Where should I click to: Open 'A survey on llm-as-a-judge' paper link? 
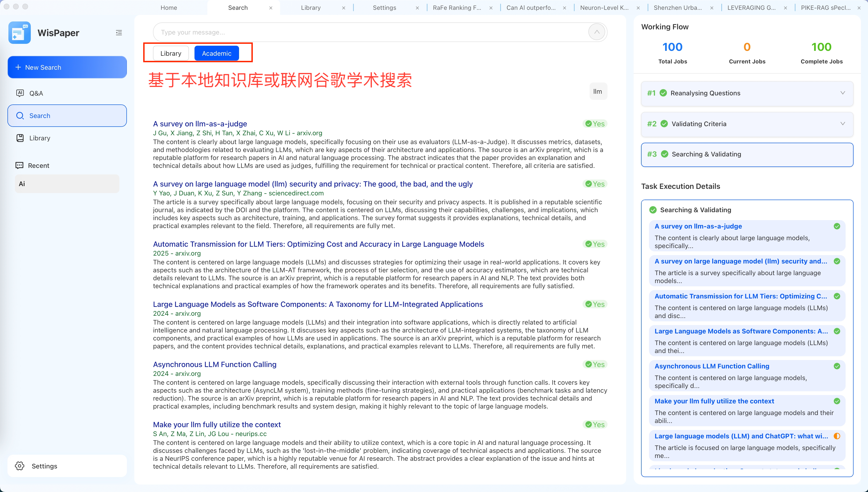pyautogui.click(x=200, y=124)
